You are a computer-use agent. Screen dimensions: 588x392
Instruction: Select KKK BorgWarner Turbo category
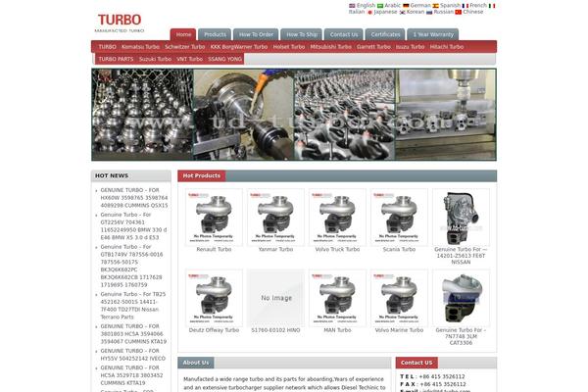click(239, 47)
